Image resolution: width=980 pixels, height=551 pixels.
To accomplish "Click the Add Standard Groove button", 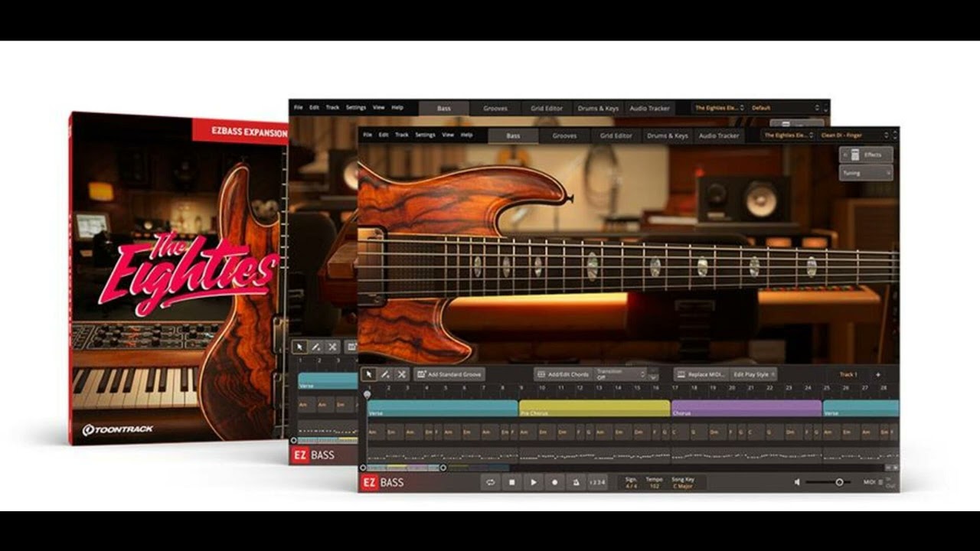I will pos(449,374).
